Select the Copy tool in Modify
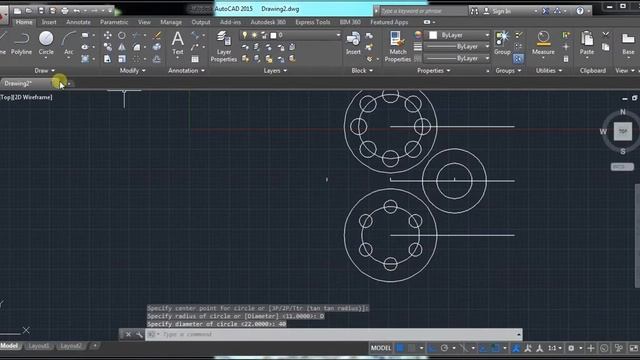 108,47
